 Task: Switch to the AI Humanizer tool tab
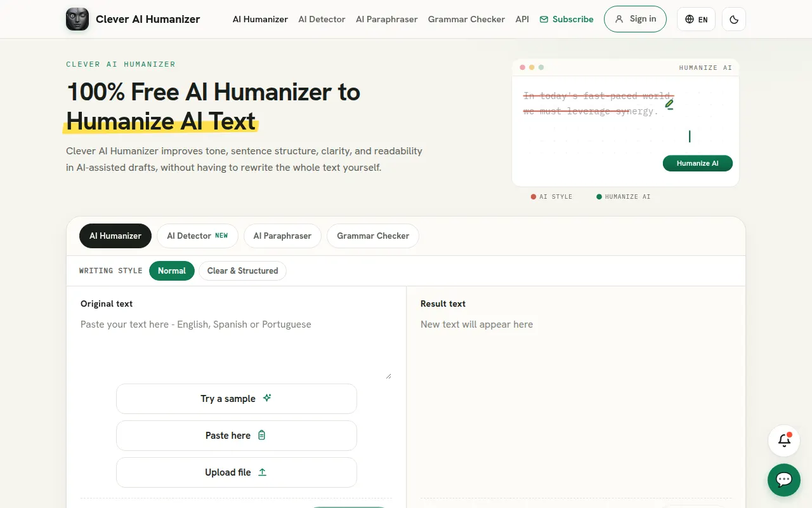pyautogui.click(x=115, y=236)
